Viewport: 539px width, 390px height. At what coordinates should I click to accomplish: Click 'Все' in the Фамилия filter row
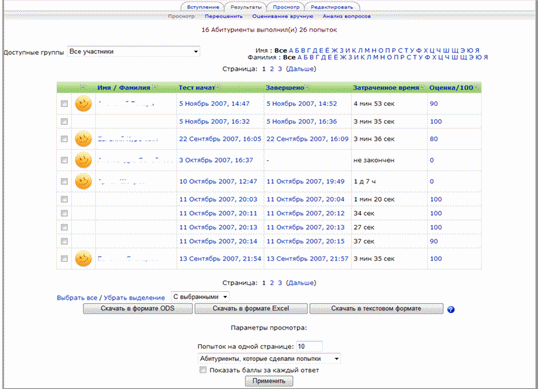(x=289, y=57)
